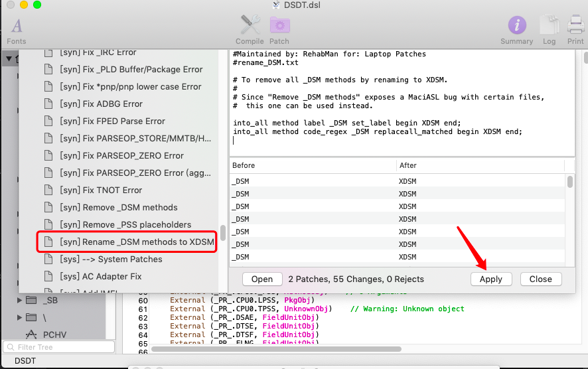This screenshot has height=369, width=588.
Task: Click the Before column header
Action: point(313,165)
